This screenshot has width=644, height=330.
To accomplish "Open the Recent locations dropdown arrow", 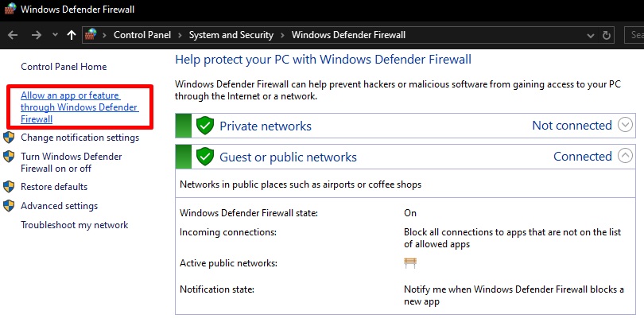I will click(54, 35).
